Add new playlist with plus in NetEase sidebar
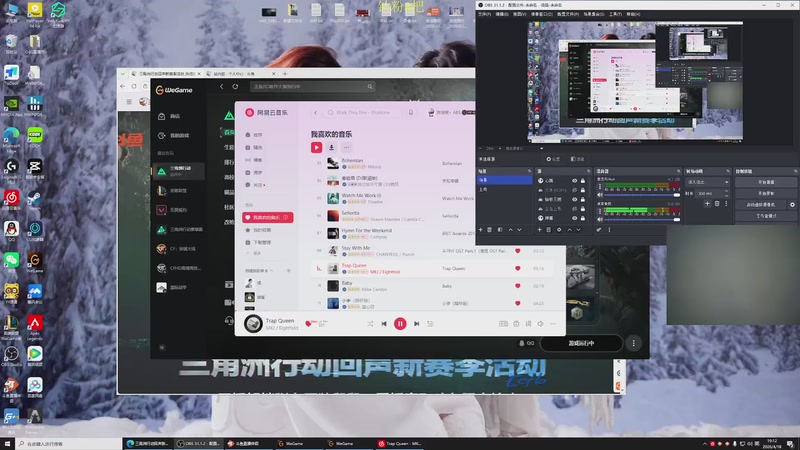This screenshot has width=800, height=450. pos(288,270)
